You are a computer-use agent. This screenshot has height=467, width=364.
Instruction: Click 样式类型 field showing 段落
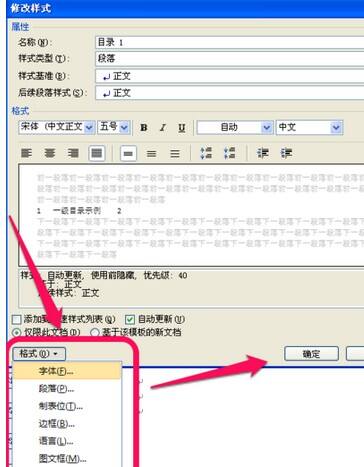(x=230, y=58)
